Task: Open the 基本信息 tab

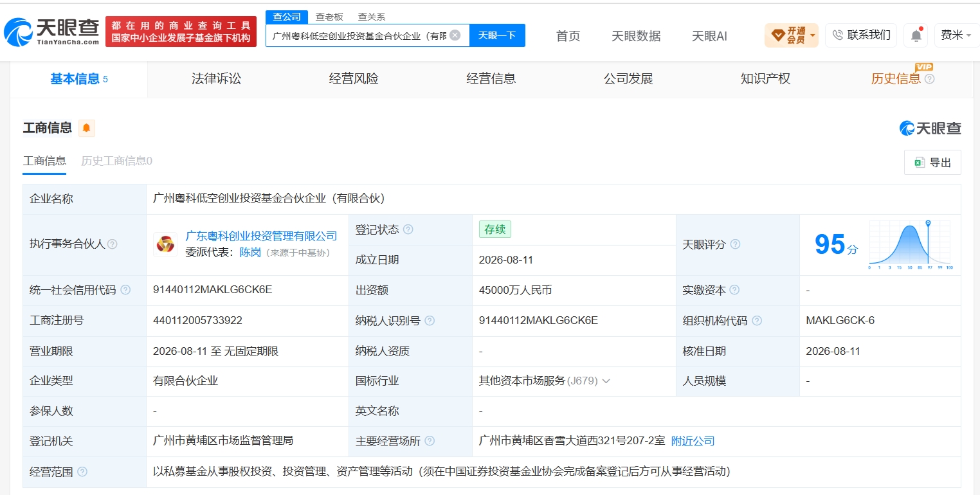Action: pos(79,79)
